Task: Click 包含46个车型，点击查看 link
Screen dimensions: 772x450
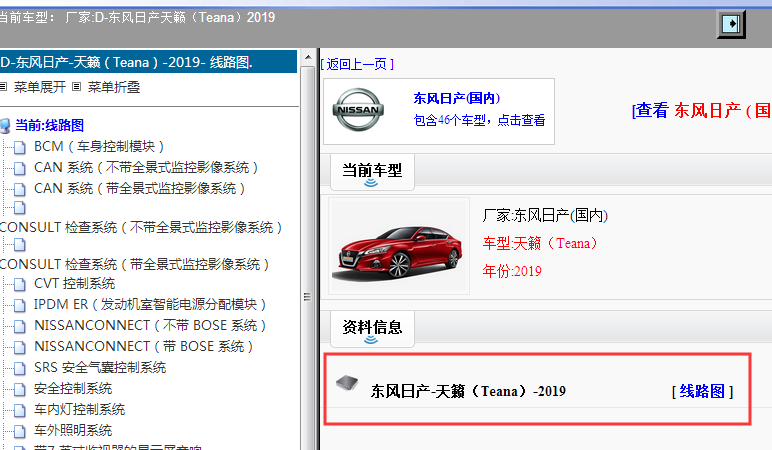Action: pos(480,120)
